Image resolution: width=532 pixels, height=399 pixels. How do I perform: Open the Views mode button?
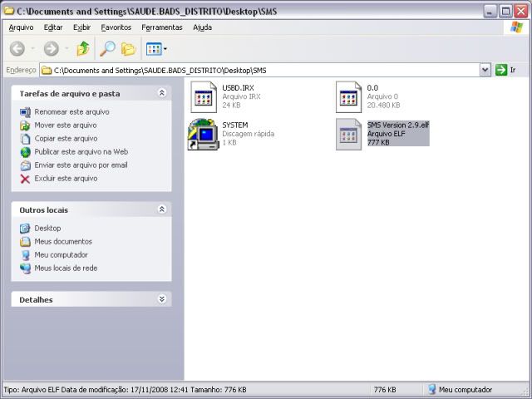coord(154,49)
